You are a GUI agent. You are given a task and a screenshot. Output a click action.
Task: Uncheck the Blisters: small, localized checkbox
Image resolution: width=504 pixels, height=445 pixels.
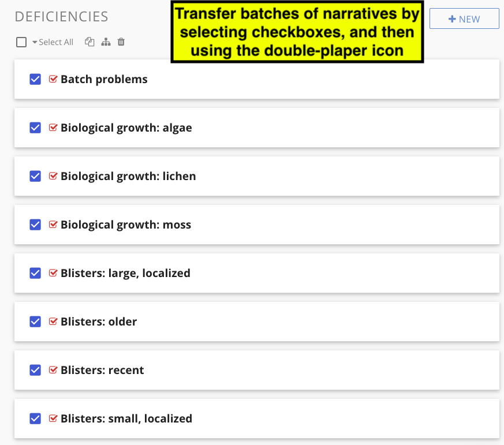coord(35,418)
